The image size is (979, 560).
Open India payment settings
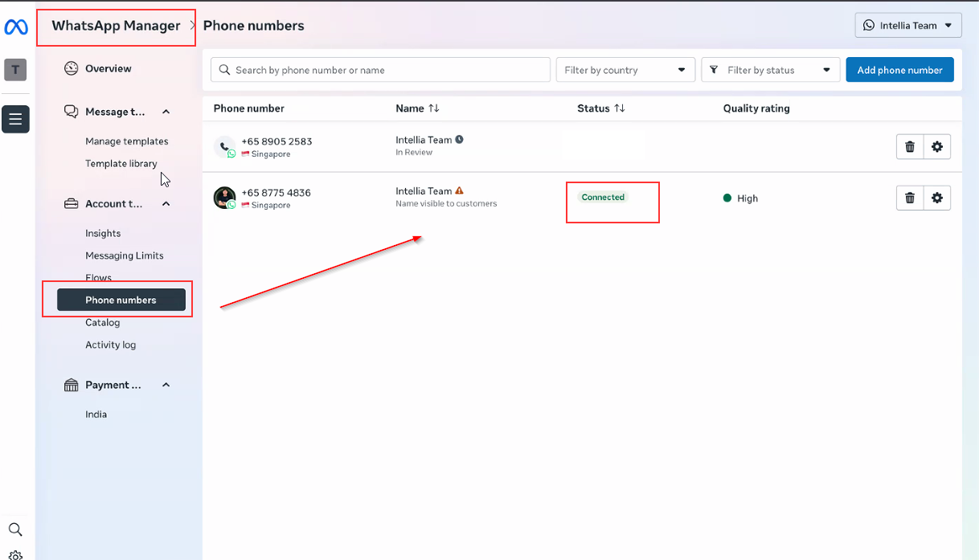pyautogui.click(x=96, y=415)
